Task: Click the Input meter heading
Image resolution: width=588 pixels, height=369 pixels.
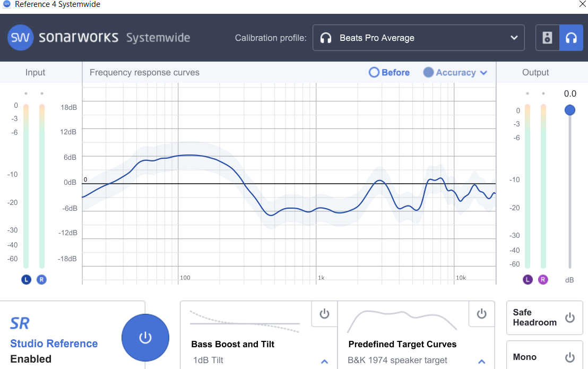Action: click(35, 72)
